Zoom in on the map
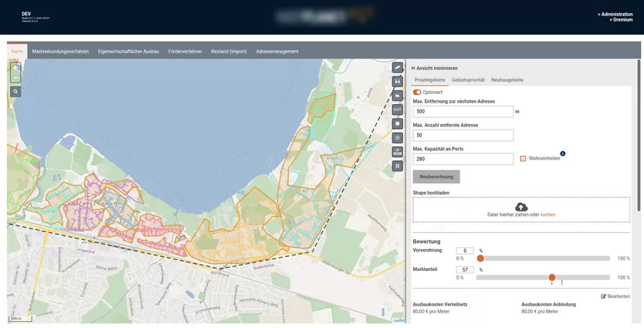 15,68
